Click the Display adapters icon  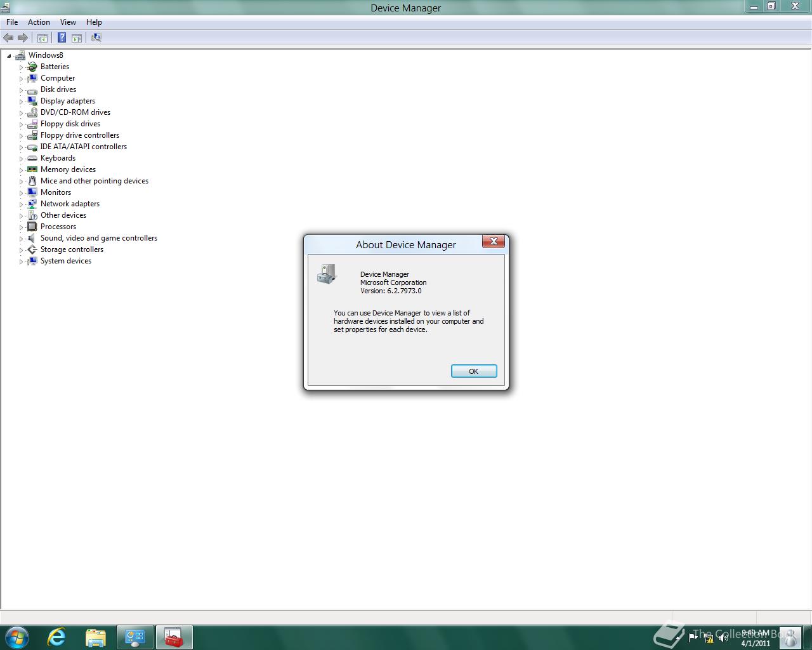pyautogui.click(x=32, y=101)
